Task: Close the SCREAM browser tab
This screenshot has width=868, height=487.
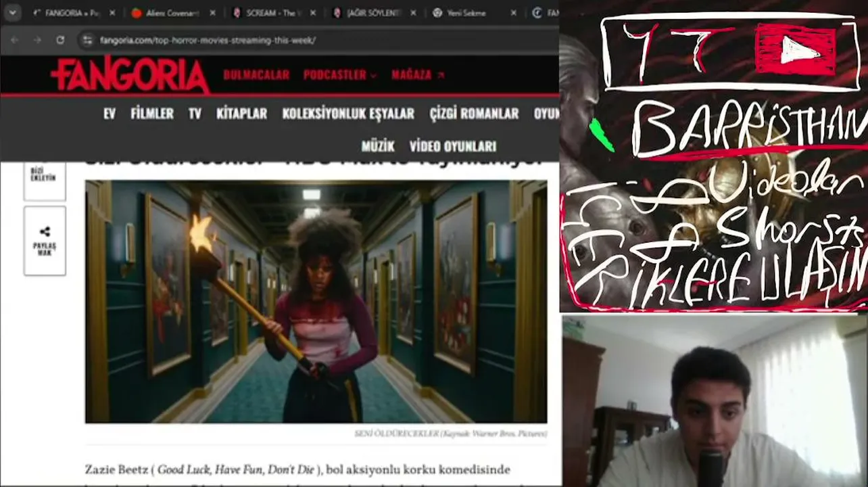Action: tap(312, 13)
